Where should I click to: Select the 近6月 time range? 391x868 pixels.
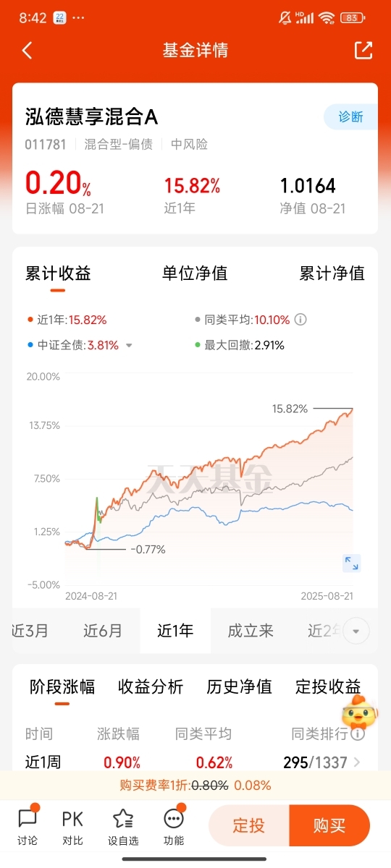103,631
